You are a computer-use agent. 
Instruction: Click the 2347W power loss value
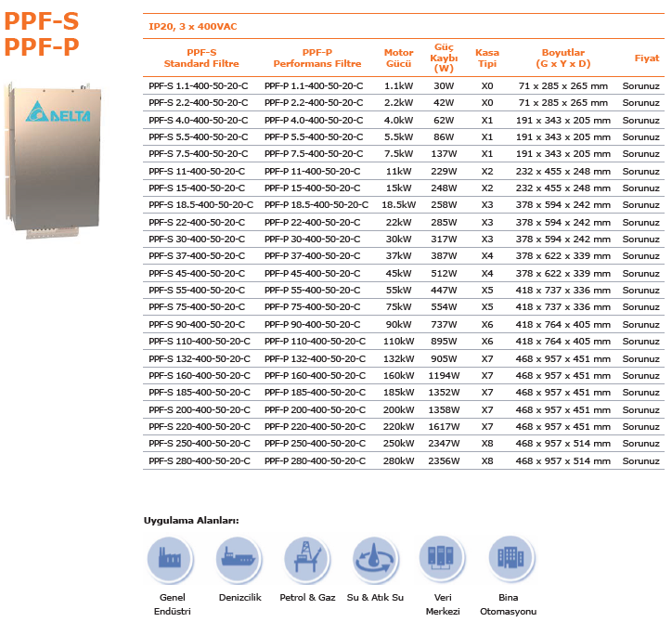coord(444,443)
